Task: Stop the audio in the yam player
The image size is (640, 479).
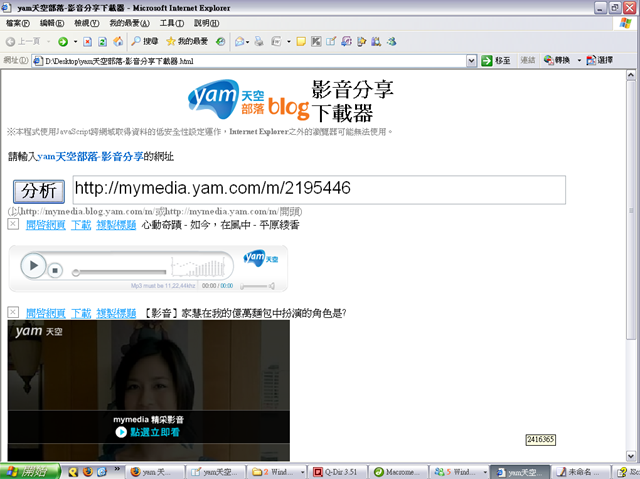Action: tap(55, 270)
